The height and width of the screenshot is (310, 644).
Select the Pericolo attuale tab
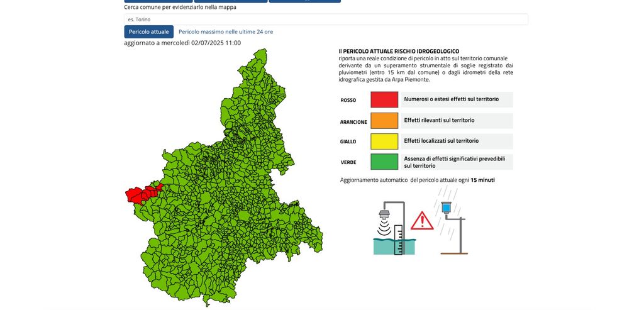[148, 31]
